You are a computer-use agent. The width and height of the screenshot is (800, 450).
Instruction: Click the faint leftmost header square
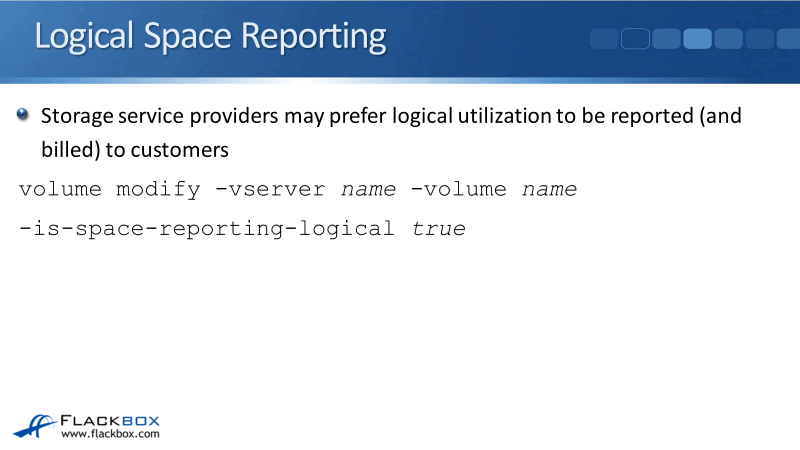(x=604, y=39)
